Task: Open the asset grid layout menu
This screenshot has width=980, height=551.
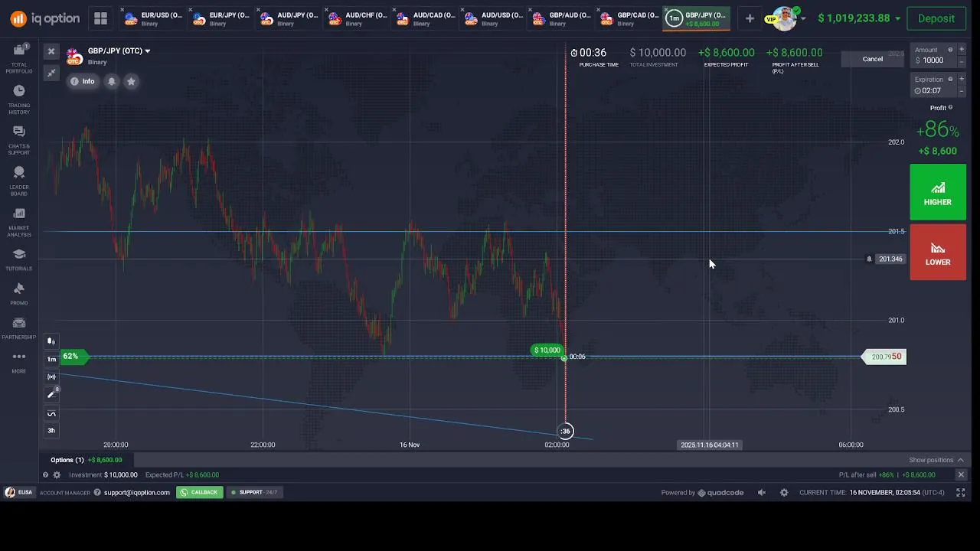Action: click(x=100, y=18)
